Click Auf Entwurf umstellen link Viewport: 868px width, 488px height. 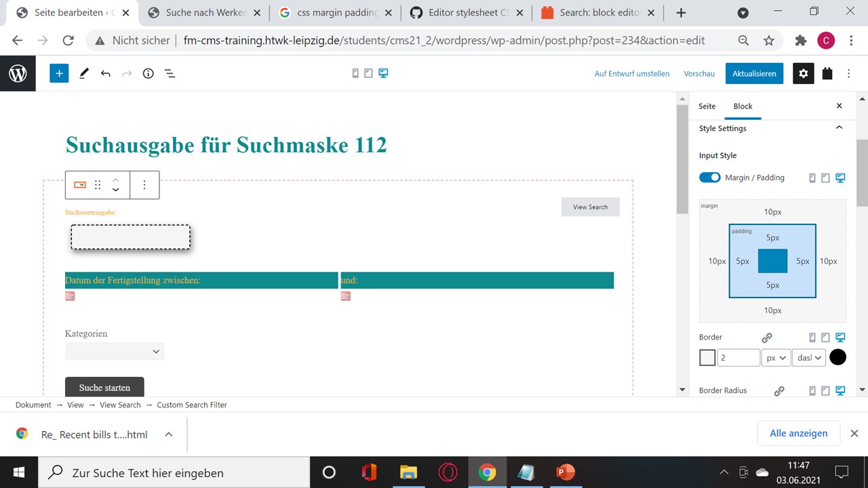point(632,74)
